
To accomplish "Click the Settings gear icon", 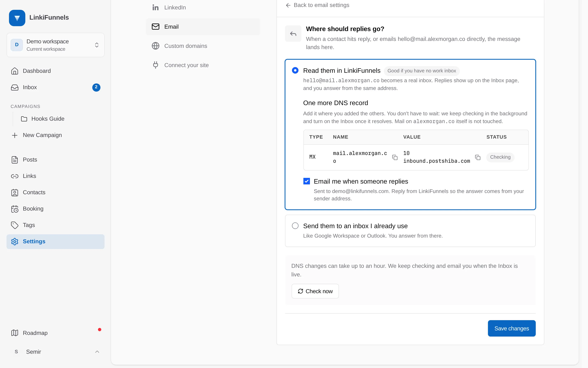I will click(14, 241).
